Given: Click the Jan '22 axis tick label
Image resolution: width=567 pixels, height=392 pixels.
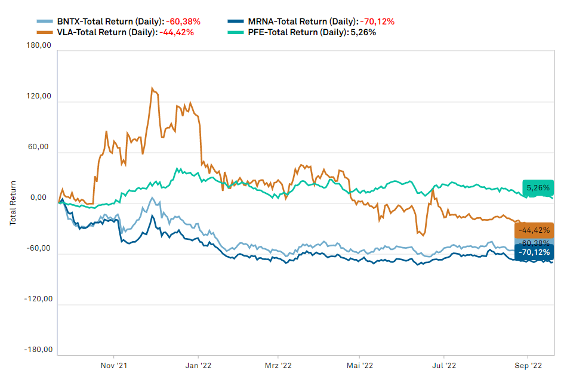Looking at the screenshot, I should click(x=198, y=366).
